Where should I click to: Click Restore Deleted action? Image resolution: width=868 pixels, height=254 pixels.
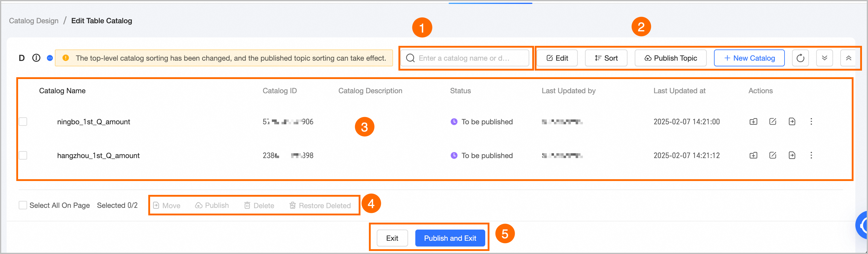[x=320, y=205]
